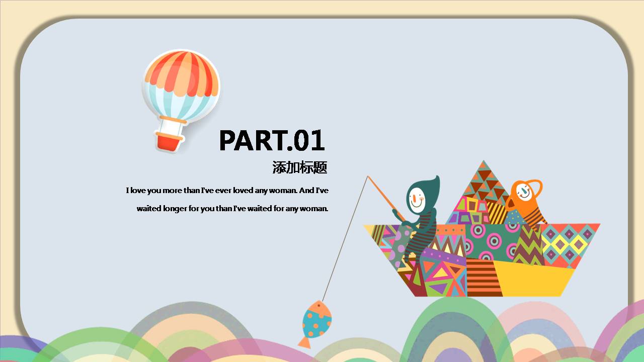Select the red basket under the balloon

(169, 141)
